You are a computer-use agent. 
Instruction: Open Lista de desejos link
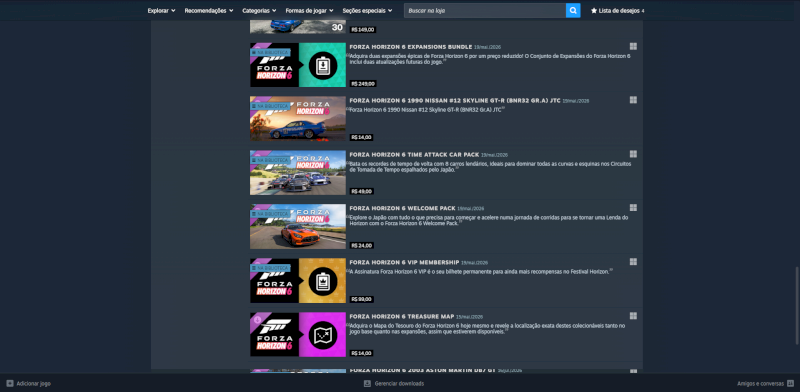point(617,10)
